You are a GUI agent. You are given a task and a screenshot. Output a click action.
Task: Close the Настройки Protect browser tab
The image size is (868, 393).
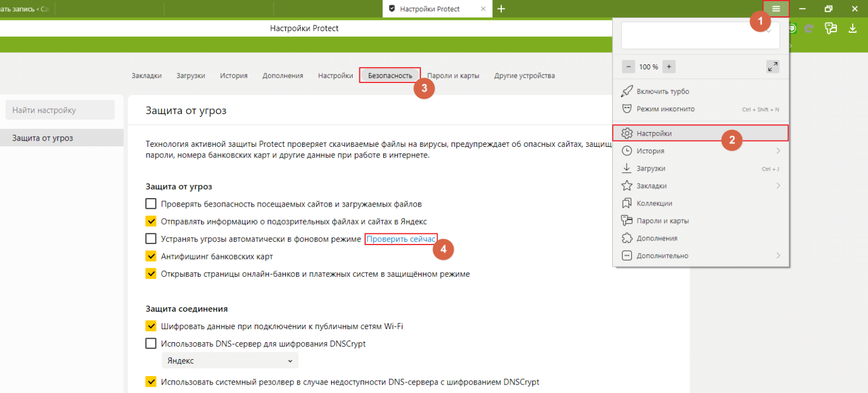pos(483,9)
